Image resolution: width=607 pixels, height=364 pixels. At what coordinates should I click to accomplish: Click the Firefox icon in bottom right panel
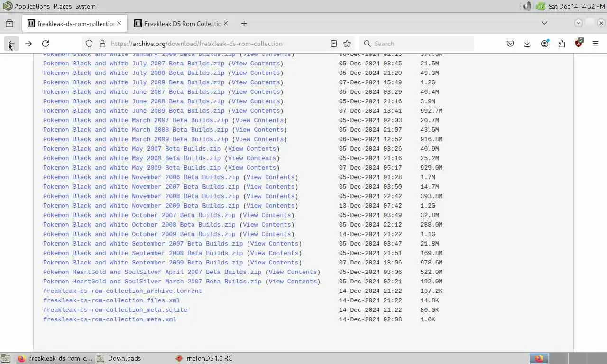pos(539,358)
